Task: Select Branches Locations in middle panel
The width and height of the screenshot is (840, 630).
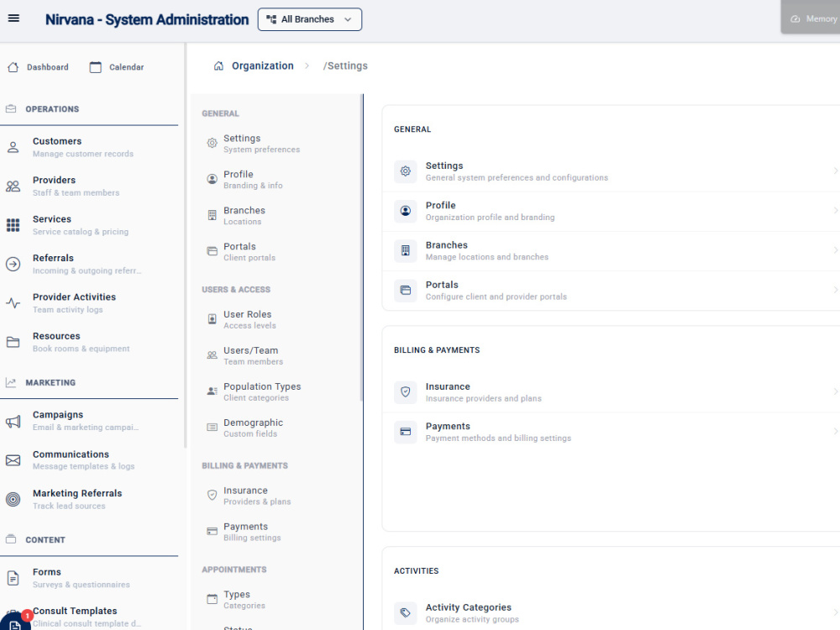Action: tap(276, 215)
